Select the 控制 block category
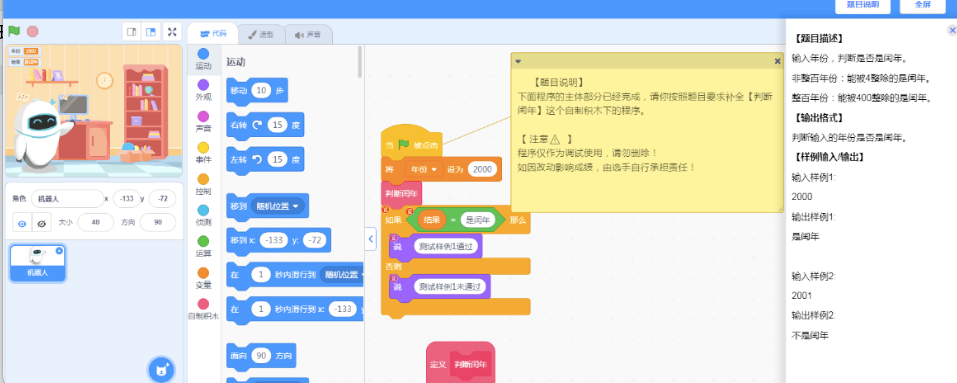957x383 pixels. click(203, 185)
